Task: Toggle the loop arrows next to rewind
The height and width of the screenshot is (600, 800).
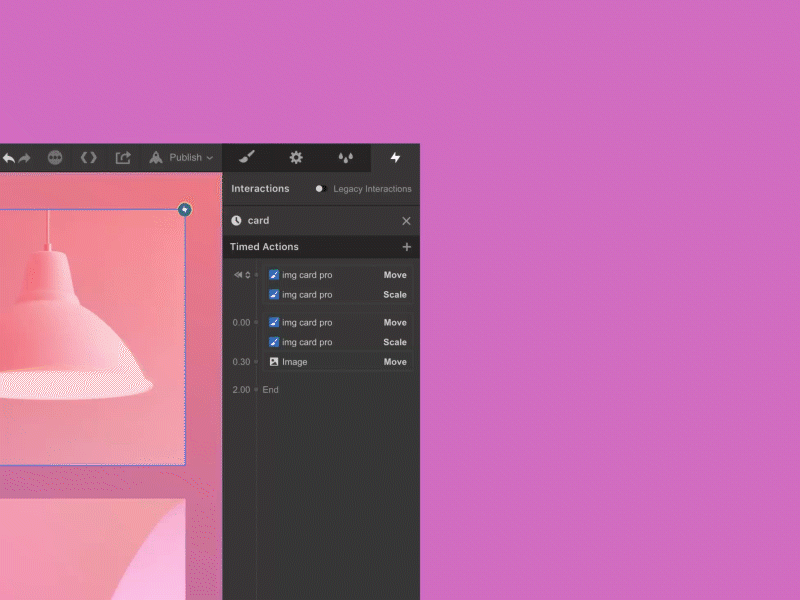Action: click(246, 274)
